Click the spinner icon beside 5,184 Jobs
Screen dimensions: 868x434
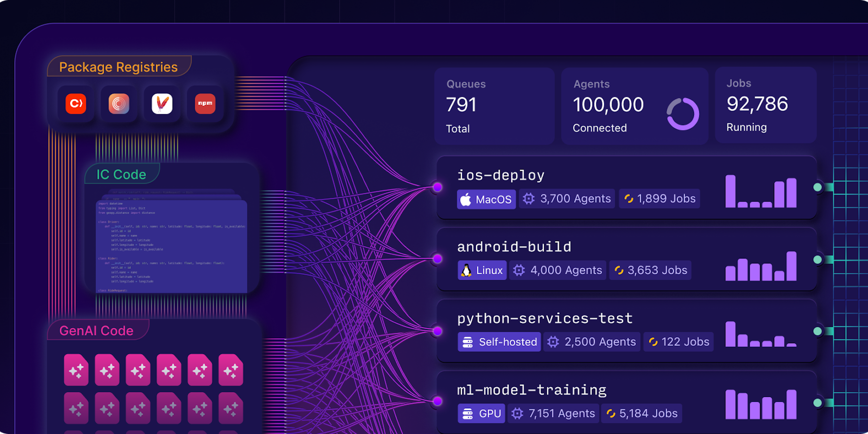611,413
